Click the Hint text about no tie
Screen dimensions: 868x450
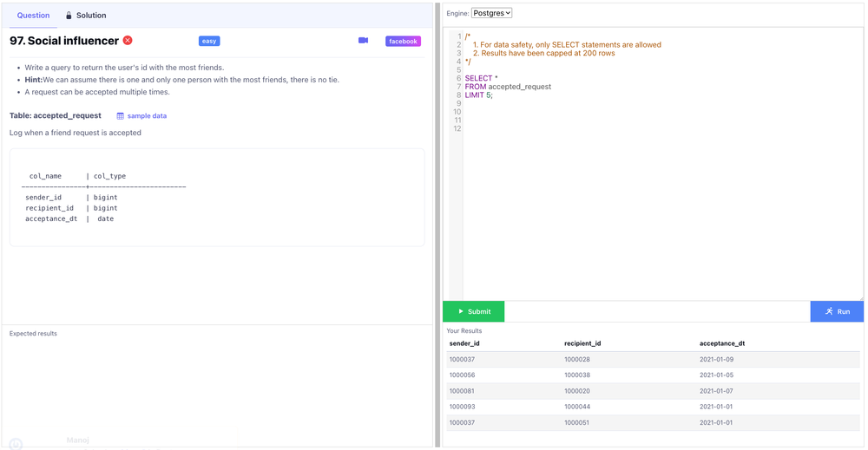[x=181, y=80]
